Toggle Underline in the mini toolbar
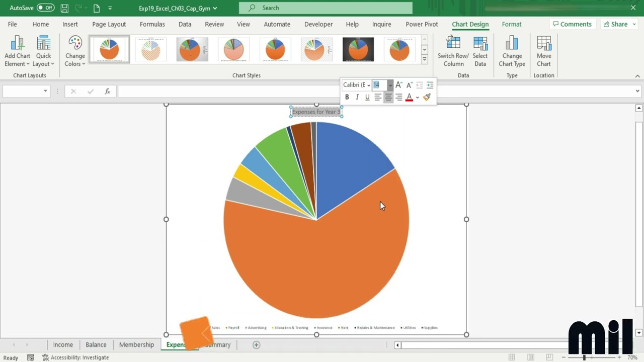This screenshot has height=362, width=644. pyautogui.click(x=367, y=97)
